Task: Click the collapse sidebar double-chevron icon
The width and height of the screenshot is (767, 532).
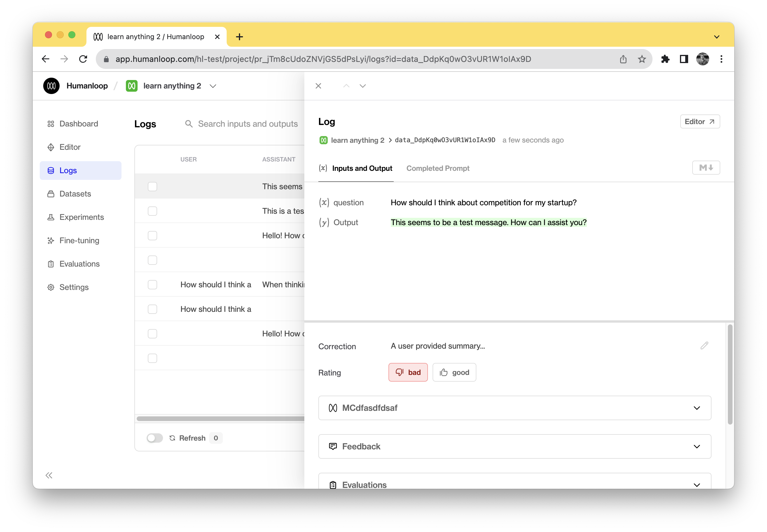Action: pyautogui.click(x=49, y=475)
